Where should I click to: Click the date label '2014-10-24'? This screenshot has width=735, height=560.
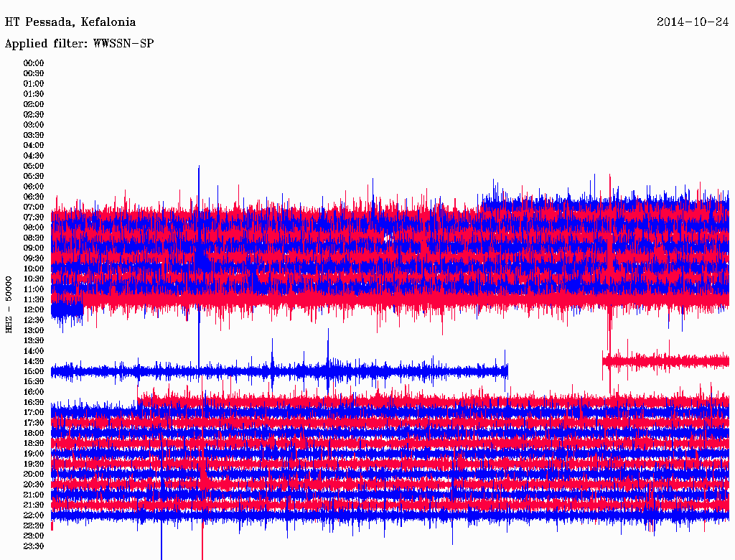click(x=693, y=22)
